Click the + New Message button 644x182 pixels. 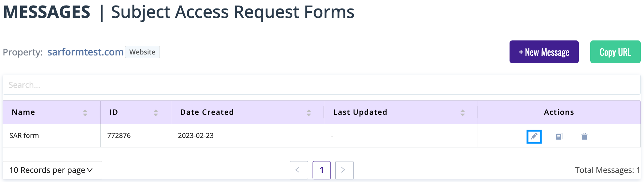[x=544, y=52]
